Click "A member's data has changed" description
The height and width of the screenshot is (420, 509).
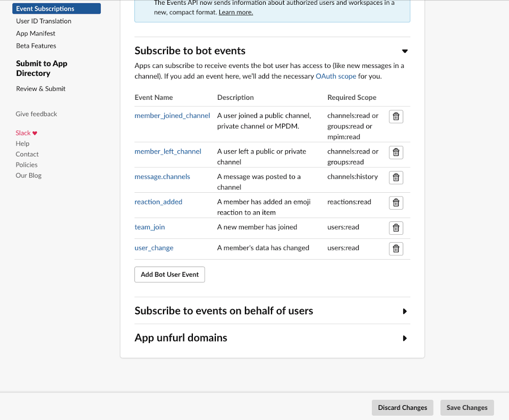pyautogui.click(x=263, y=248)
